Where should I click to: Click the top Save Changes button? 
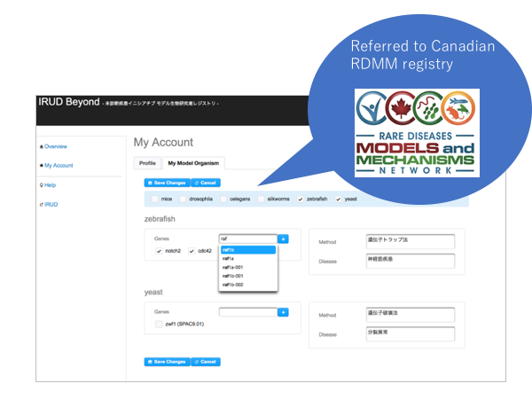click(168, 183)
